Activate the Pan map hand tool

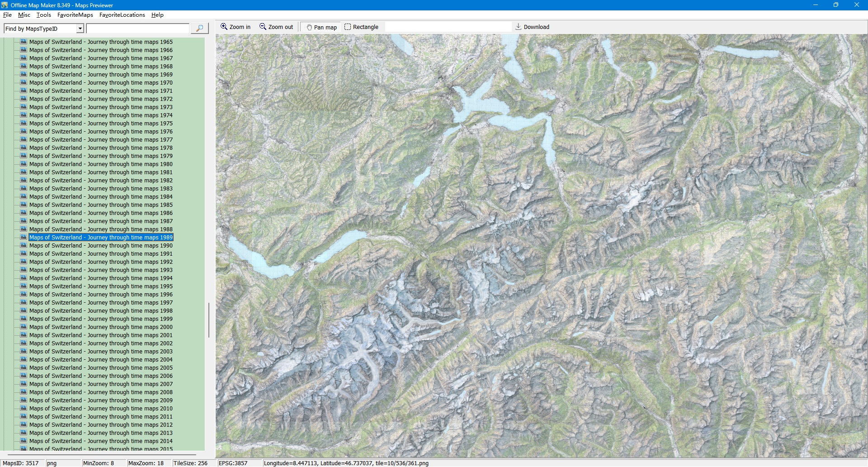pyautogui.click(x=321, y=27)
